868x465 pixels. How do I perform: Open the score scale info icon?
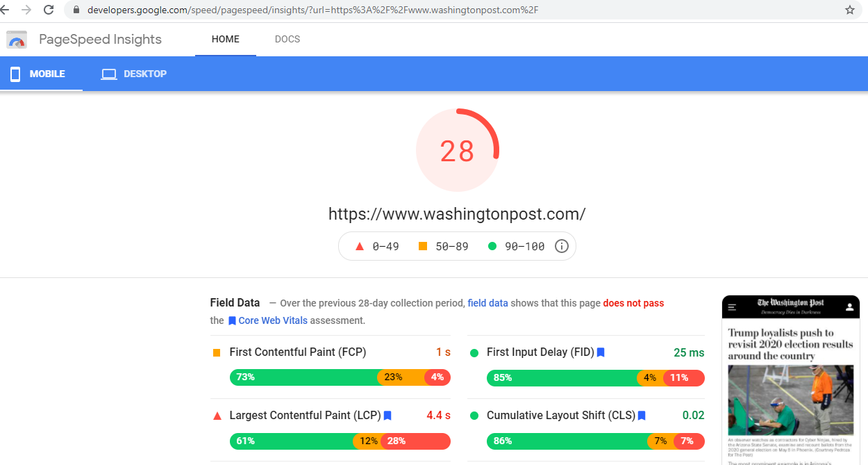[562, 246]
